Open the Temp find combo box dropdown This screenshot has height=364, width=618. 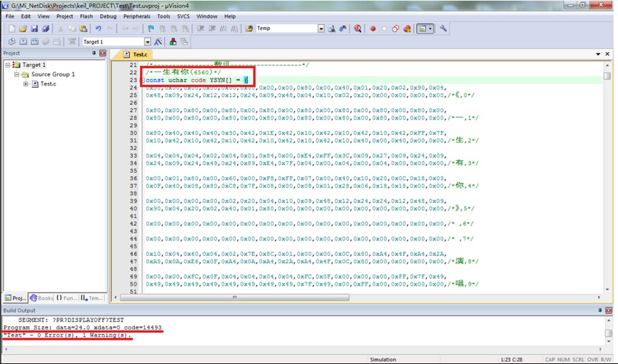coord(321,29)
